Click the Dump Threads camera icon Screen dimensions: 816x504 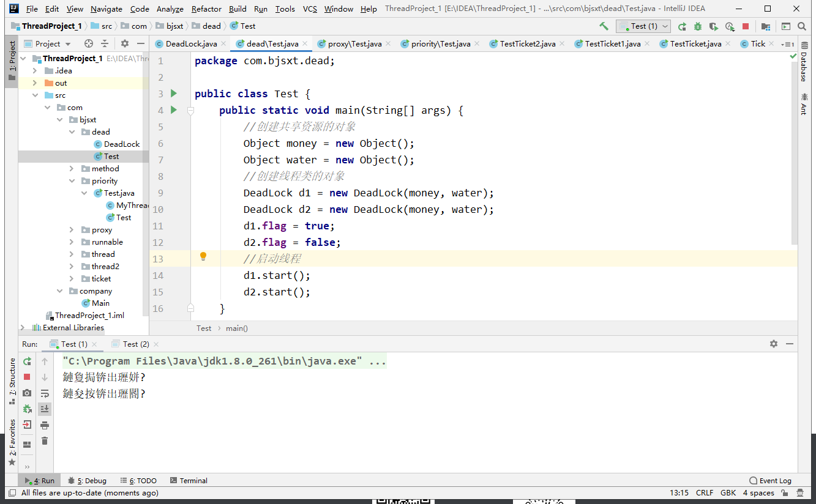[27, 393]
